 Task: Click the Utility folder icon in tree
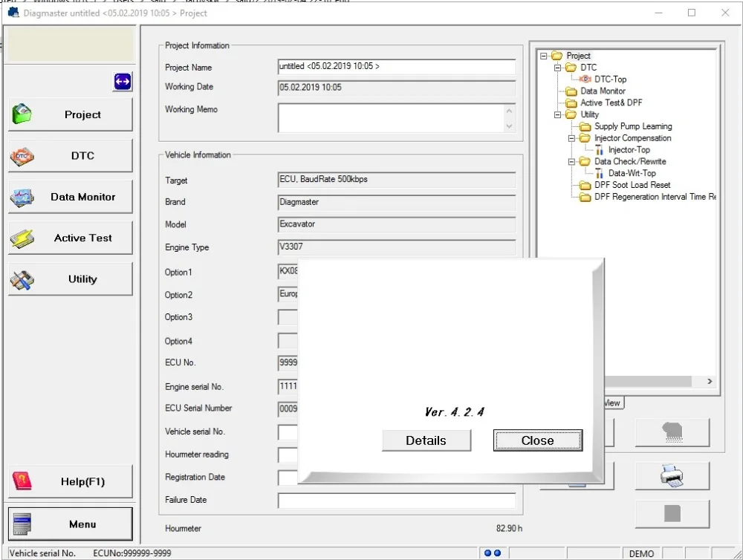(x=571, y=114)
